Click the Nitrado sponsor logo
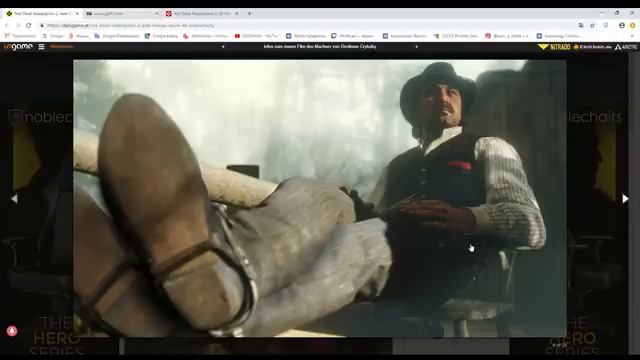This screenshot has height=360, width=640. (554, 47)
